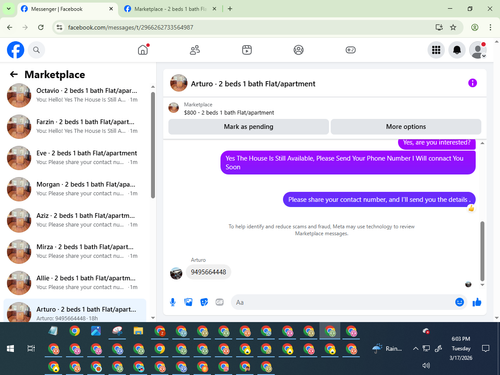Open Allie conversation in Marketplace list
The image size is (500, 375).
click(x=75, y=283)
